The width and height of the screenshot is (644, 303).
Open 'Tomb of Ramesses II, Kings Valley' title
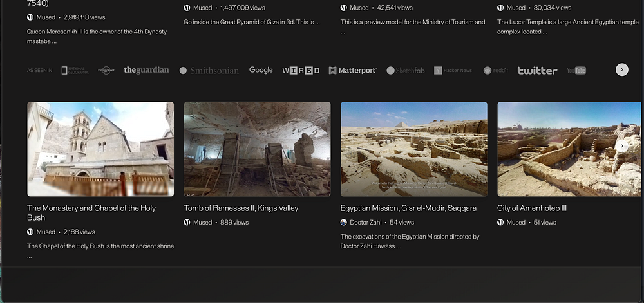(241, 208)
